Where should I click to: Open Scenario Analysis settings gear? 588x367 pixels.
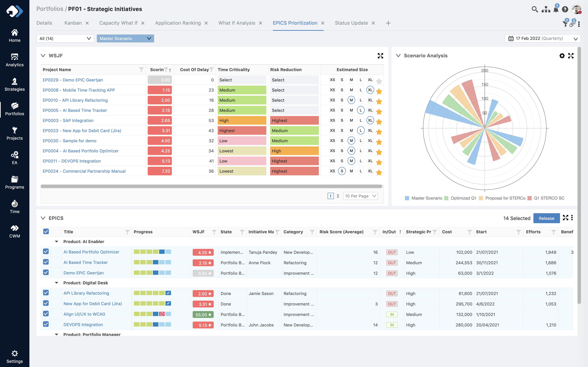(x=562, y=56)
